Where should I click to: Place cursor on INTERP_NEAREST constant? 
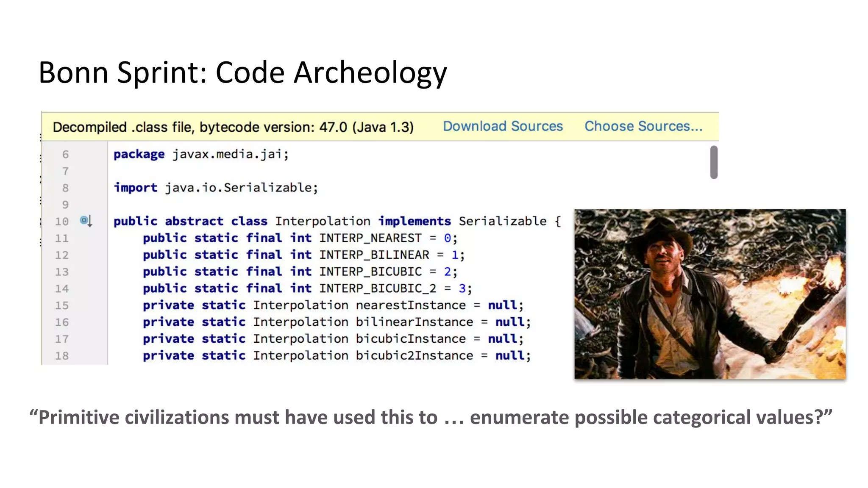370,238
